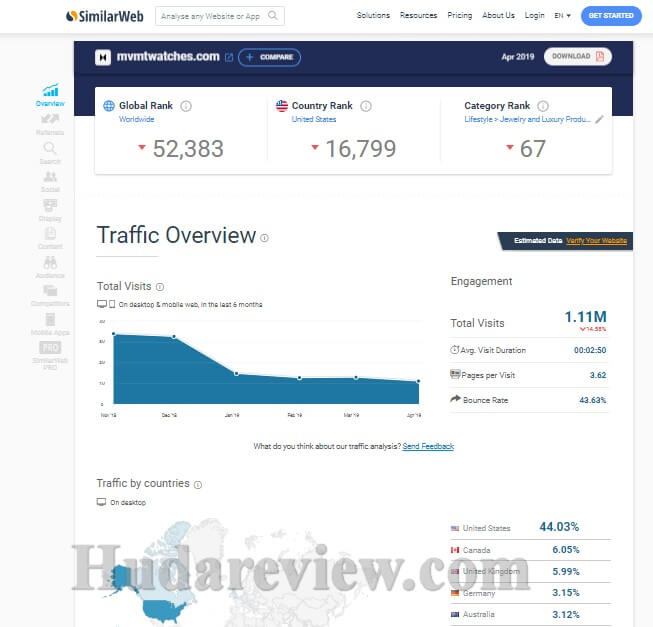Open the Display sidebar section

coord(50,211)
